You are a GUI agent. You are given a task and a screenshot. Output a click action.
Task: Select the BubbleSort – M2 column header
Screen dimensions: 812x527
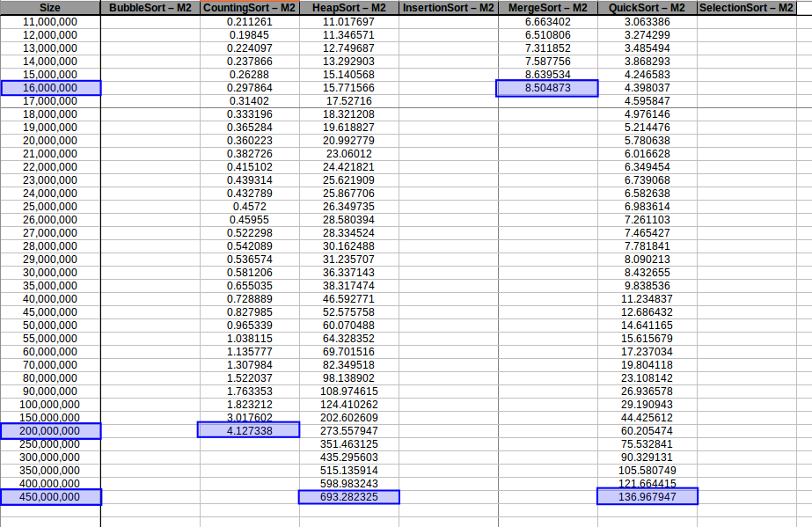tap(151, 7)
